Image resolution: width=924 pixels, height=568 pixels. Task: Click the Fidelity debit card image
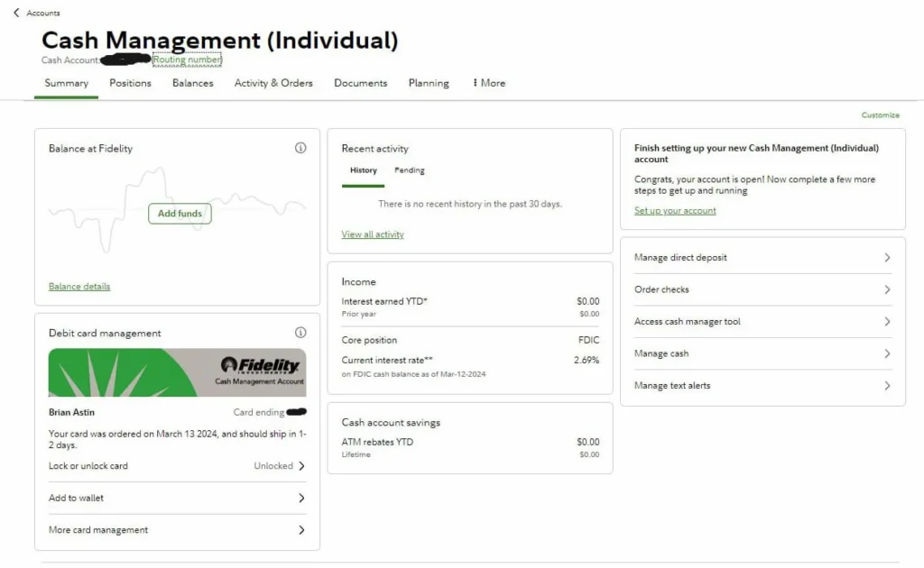click(x=178, y=372)
